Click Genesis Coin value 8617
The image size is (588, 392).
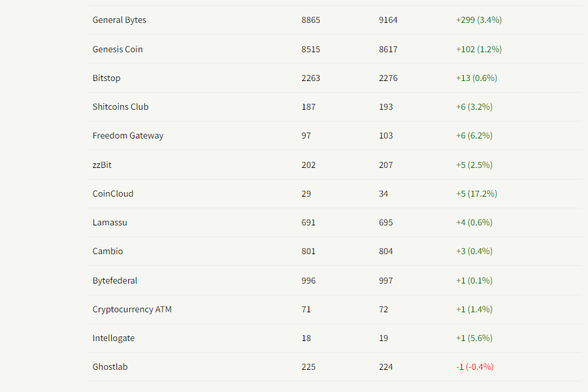388,49
